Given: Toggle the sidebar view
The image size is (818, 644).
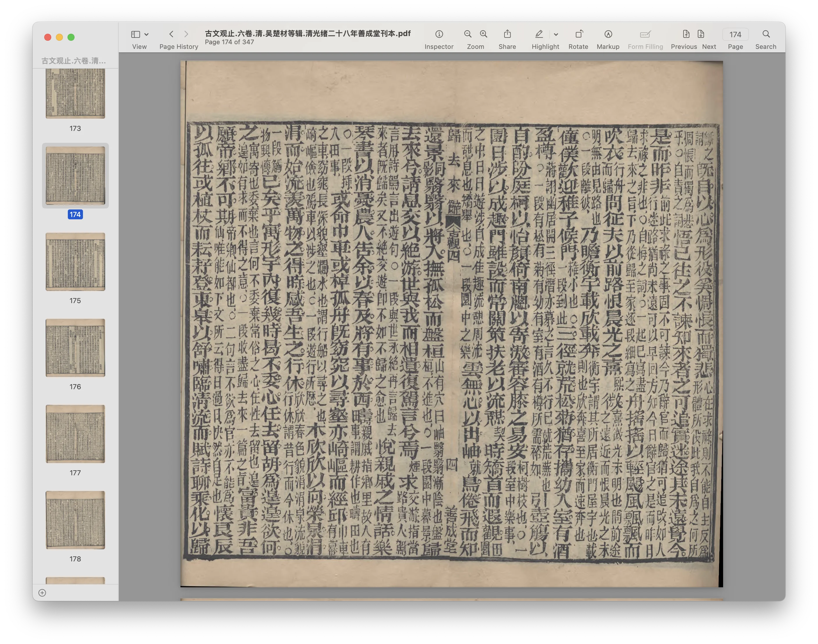Looking at the screenshot, I should tap(135, 34).
